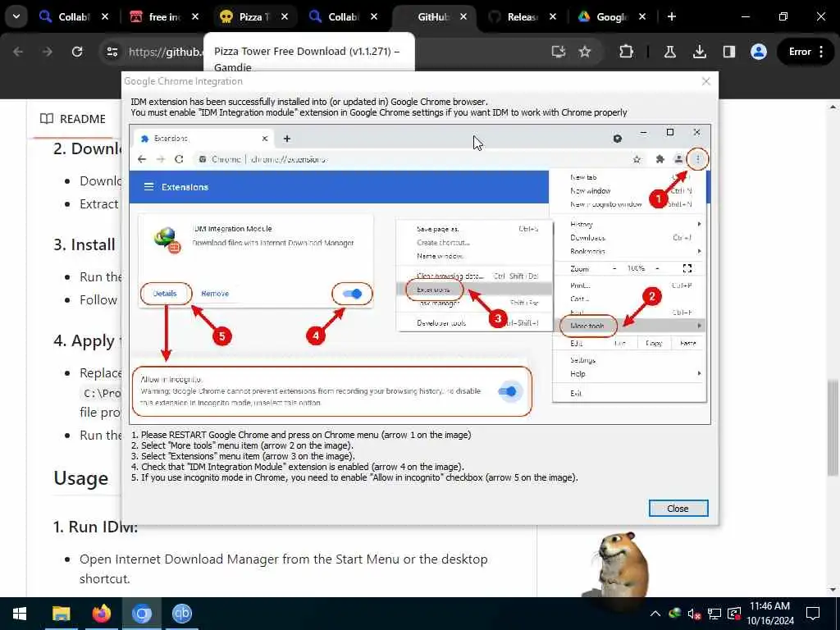Reload the current page
The height and width of the screenshot is (630, 840).
coord(77,52)
